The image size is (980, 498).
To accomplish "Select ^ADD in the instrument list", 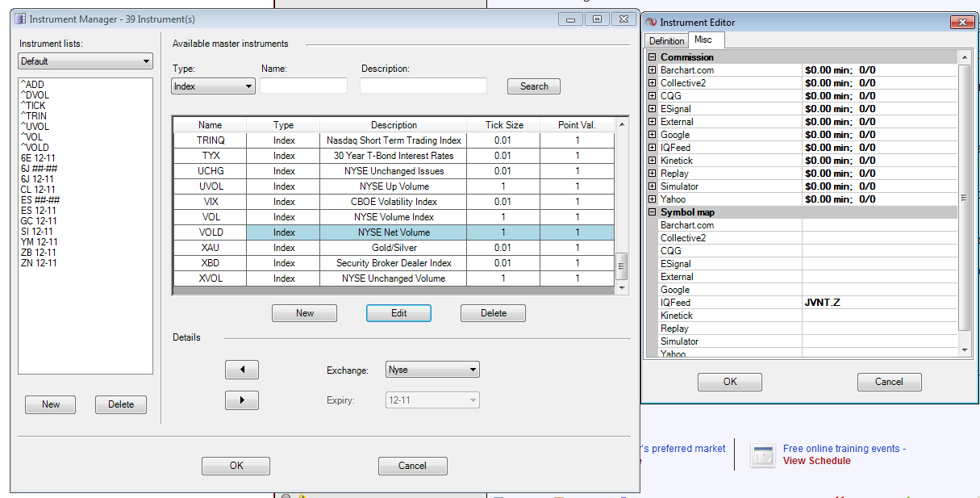I will [x=32, y=85].
